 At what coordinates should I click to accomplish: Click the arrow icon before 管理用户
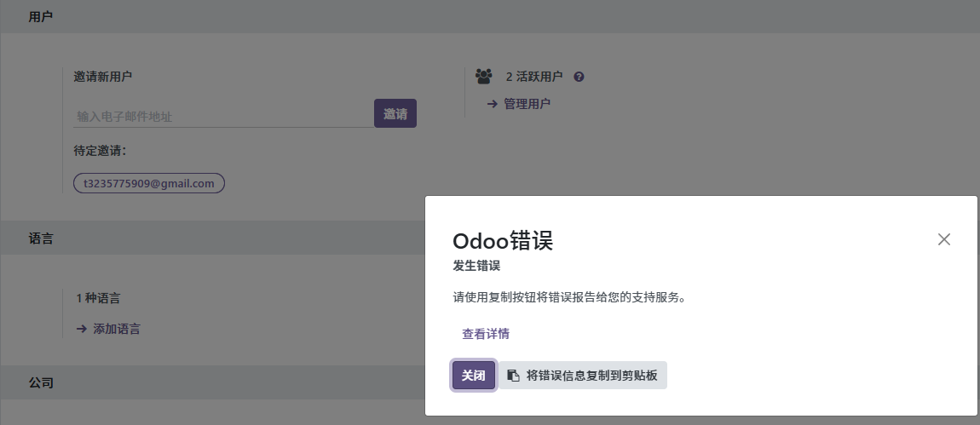click(x=492, y=104)
